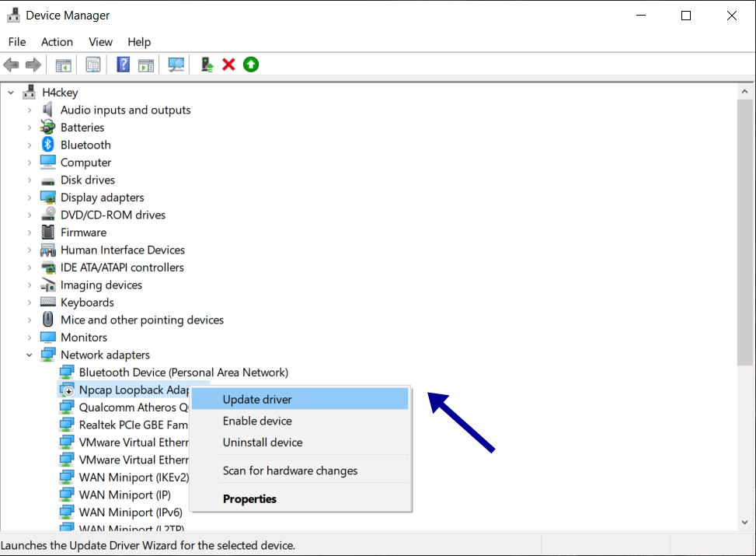The height and width of the screenshot is (556, 756).
Task: Click the H4ckey computer icon
Action: [x=29, y=92]
